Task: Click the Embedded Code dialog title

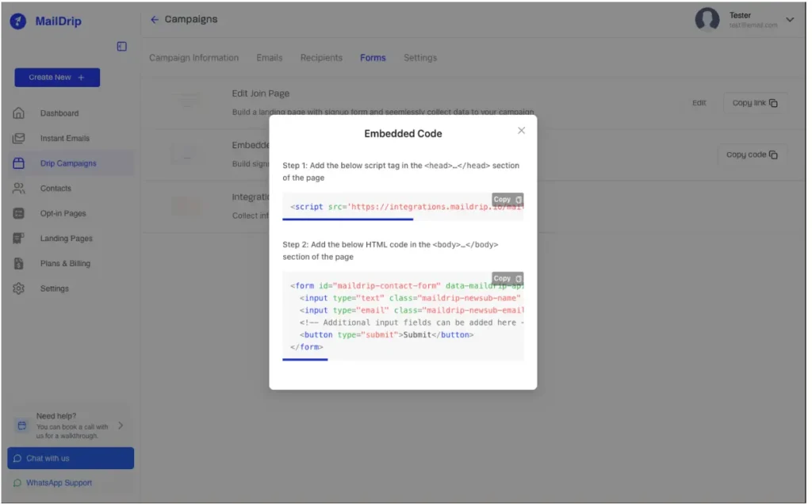Action: pos(403,133)
